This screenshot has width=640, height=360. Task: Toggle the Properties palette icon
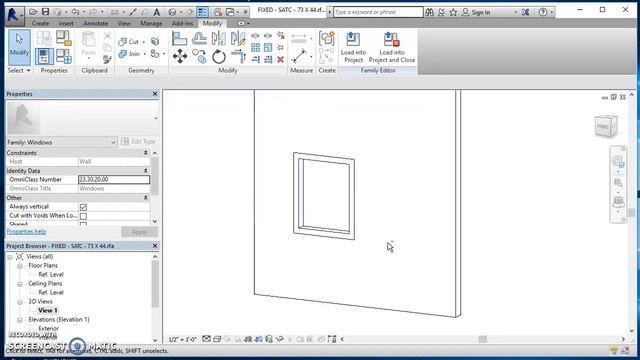click(x=44, y=56)
